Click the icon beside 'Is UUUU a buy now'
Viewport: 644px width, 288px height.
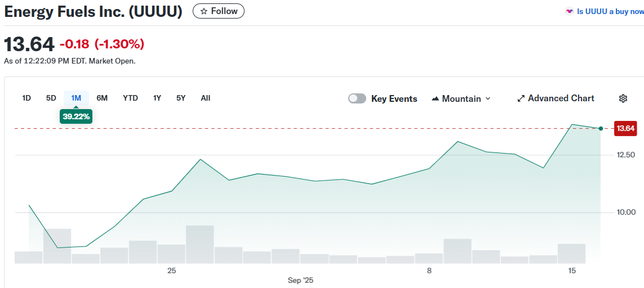[x=569, y=11]
